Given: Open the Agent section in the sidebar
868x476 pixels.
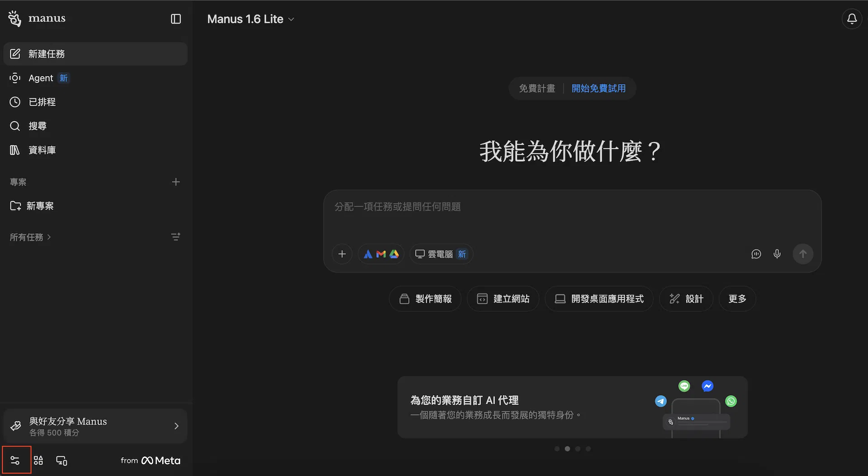Looking at the screenshot, I should click(95, 78).
